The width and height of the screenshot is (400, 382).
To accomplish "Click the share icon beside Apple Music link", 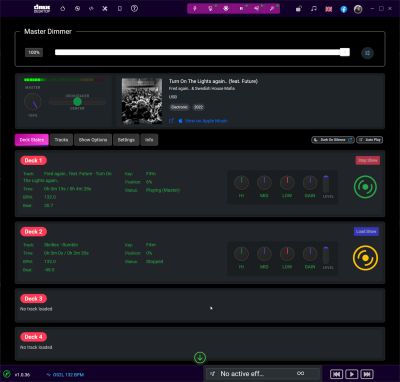I will tap(171, 121).
